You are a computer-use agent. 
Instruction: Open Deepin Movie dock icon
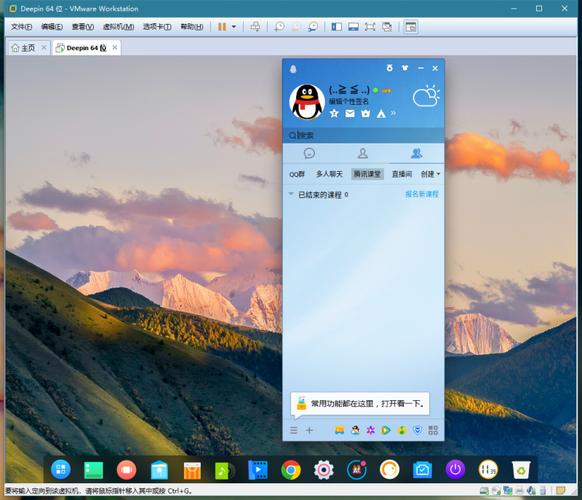(258, 470)
